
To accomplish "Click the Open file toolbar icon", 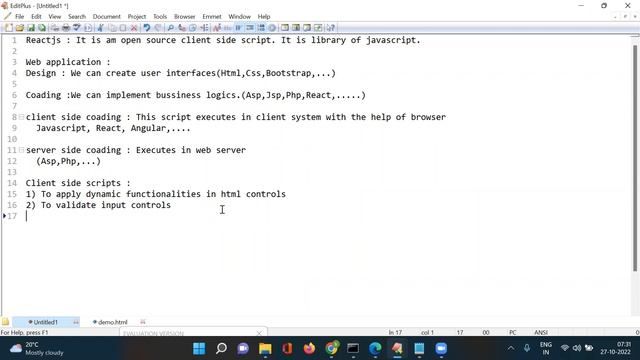I will pos(20,28).
